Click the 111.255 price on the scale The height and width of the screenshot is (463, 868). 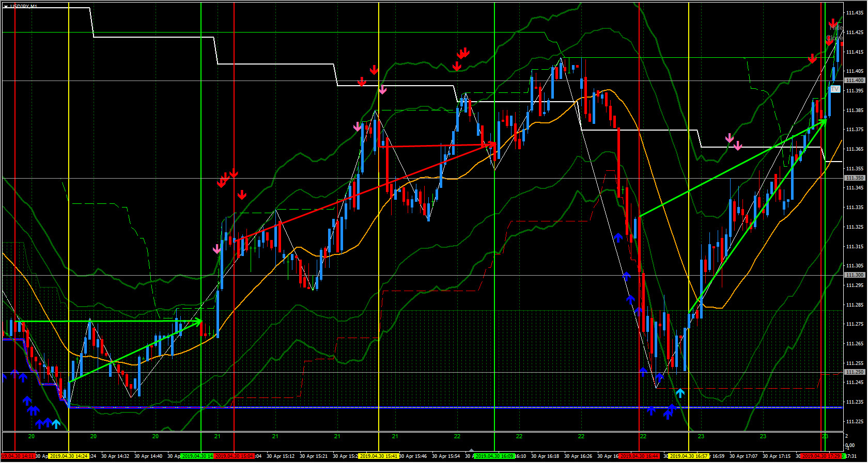[855, 363]
